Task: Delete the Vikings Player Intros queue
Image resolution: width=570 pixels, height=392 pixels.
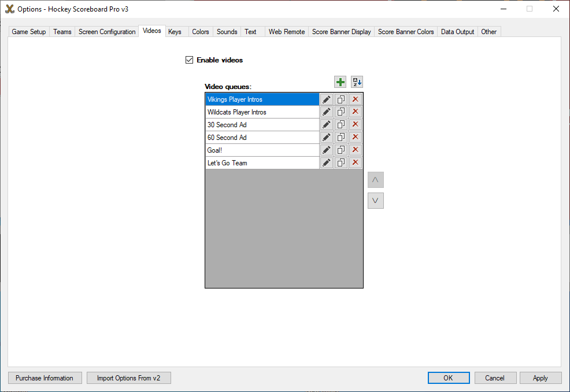Action: pos(356,99)
